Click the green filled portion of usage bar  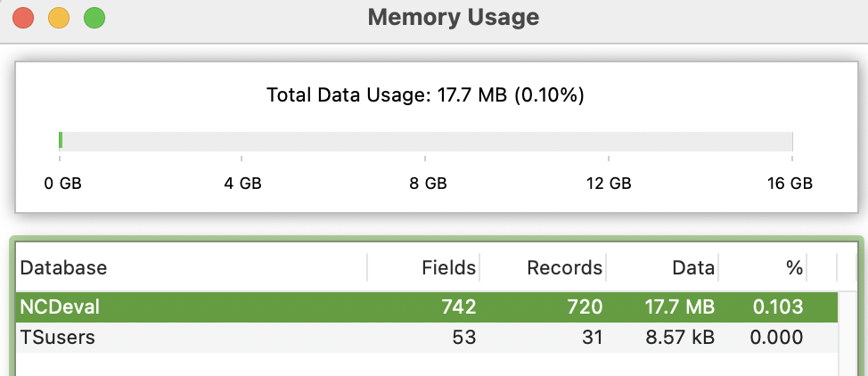pyautogui.click(x=60, y=141)
